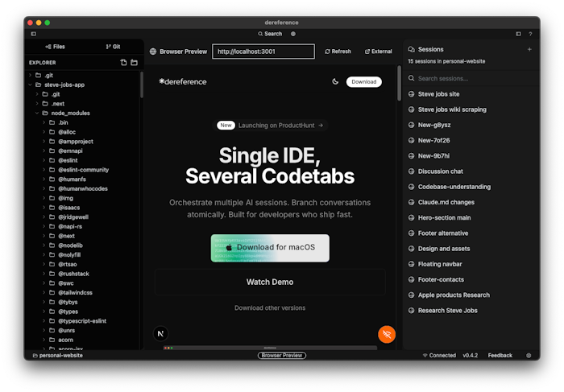Click the dereference logo on webpage
The height and width of the screenshot is (392, 564).
tap(183, 81)
